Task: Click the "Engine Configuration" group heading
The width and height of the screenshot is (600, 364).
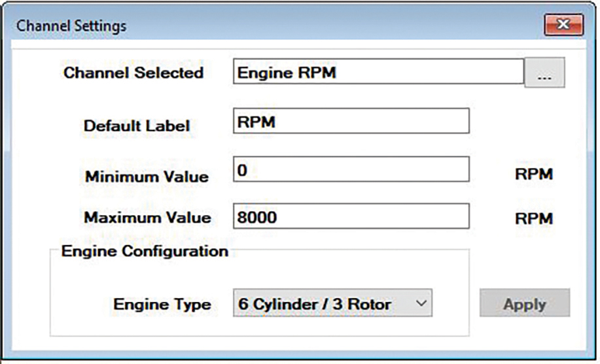Action: pos(145,252)
